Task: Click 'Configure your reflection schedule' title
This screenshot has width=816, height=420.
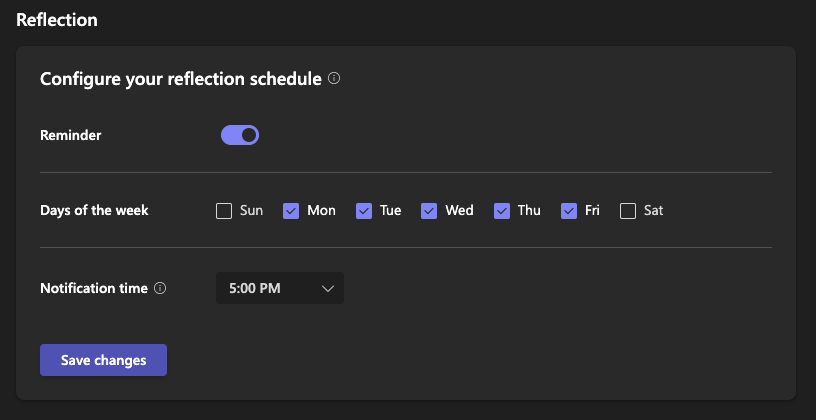Action: coord(181,78)
